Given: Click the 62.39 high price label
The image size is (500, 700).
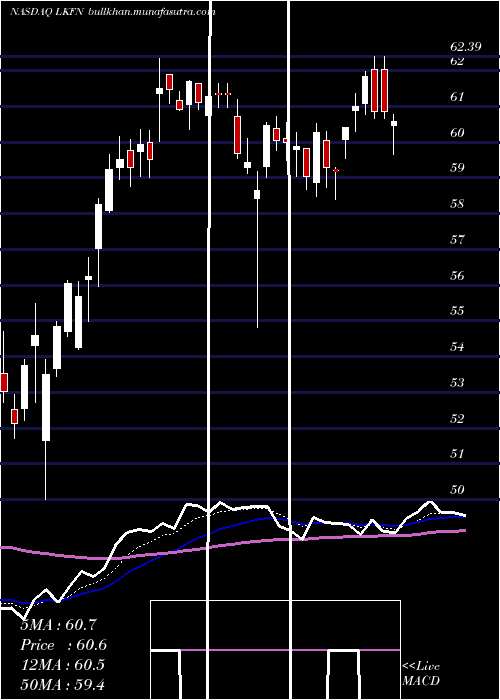Looking at the screenshot, I should click(x=466, y=47).
